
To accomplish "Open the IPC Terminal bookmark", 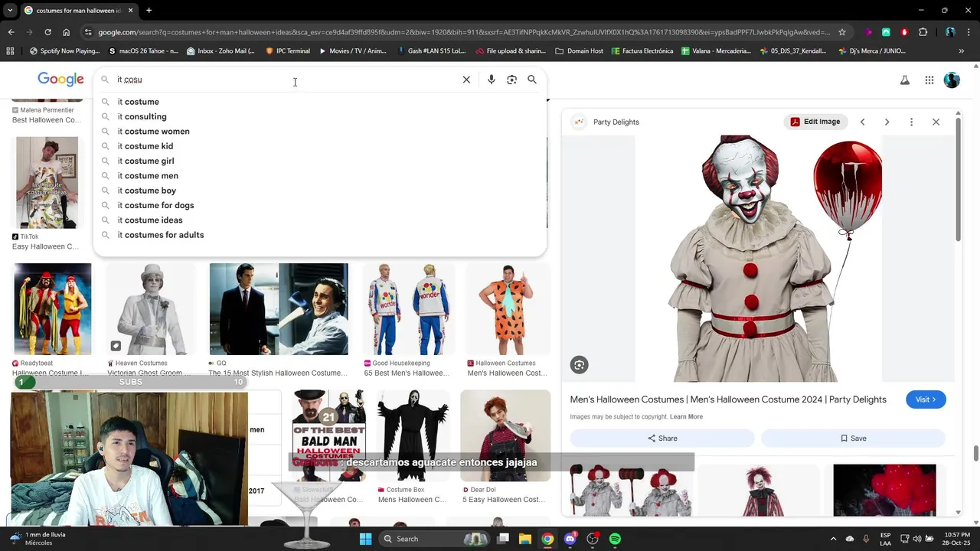I will 288,51.
